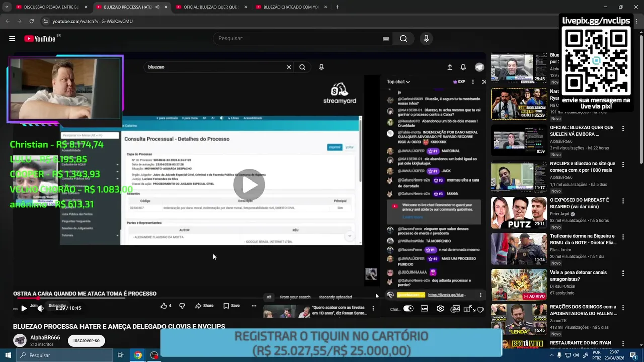
Task: Go back in Chrome
Action: pyautogui.click(x=7, y=21)
